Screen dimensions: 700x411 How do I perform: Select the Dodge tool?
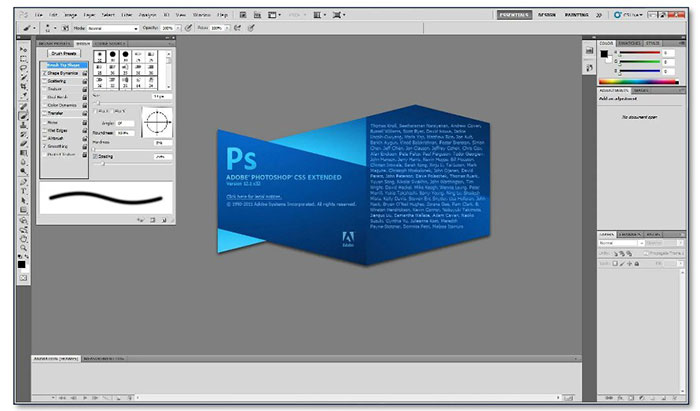(23, 171)
